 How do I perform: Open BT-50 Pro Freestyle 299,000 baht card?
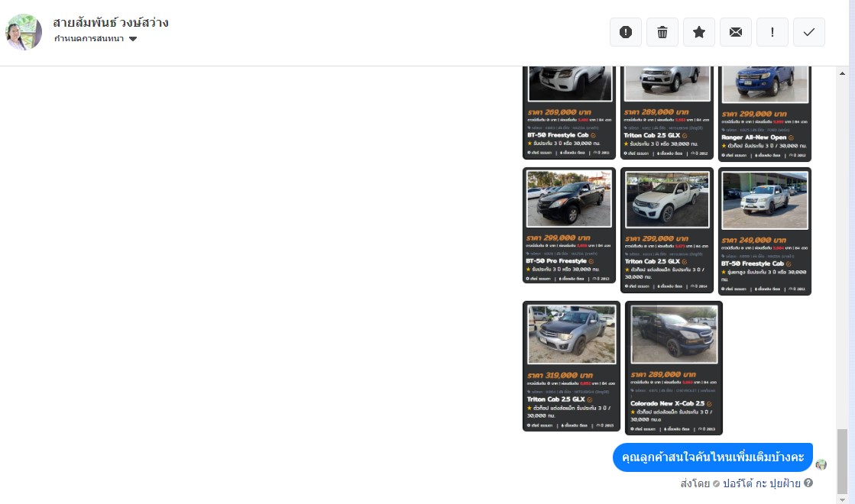568,225
